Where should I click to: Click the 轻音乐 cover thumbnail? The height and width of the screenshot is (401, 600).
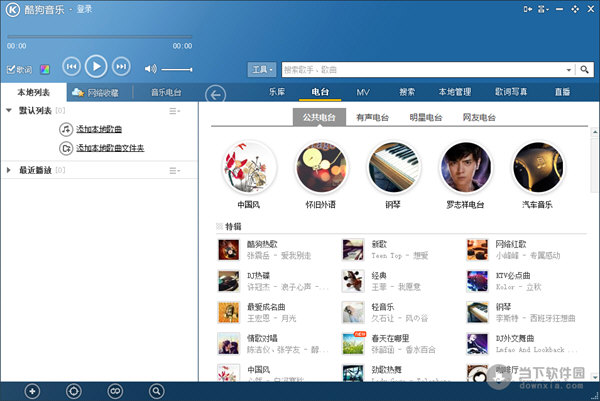pyautogui.click(x=353, y=312)
